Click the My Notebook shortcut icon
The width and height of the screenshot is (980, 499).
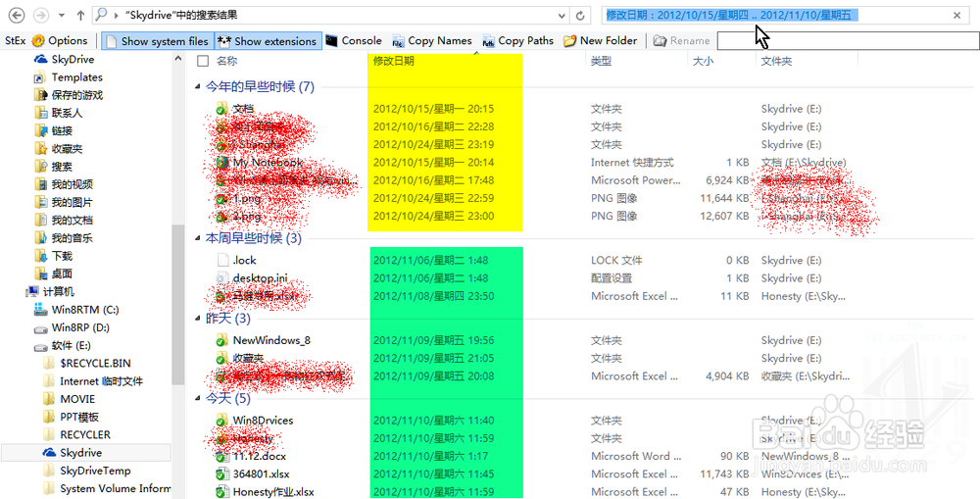point(222,163)
